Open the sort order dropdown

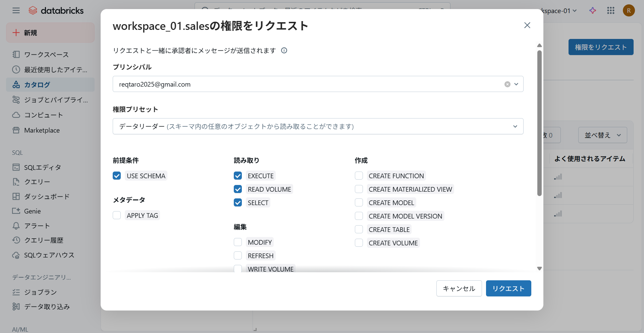[602, 135]
